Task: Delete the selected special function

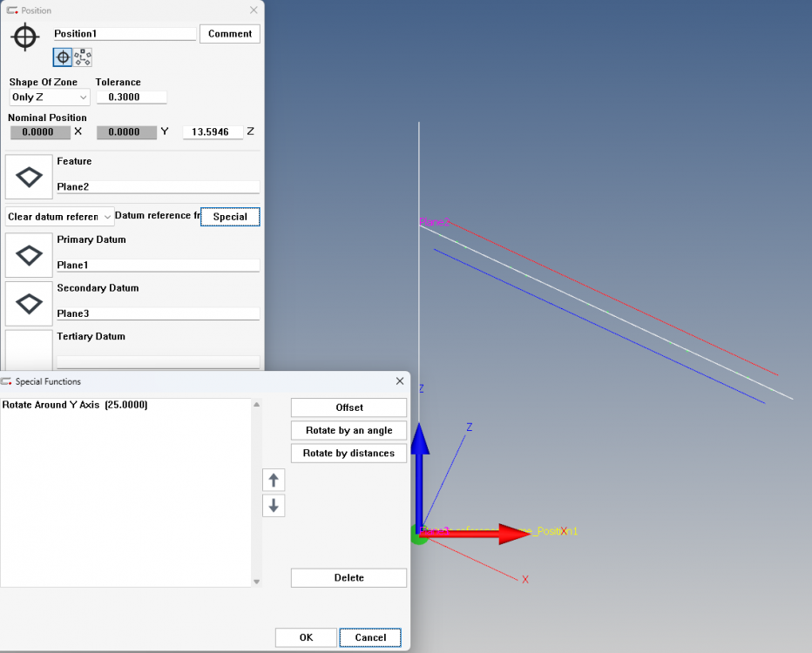Action: (348, 577)
